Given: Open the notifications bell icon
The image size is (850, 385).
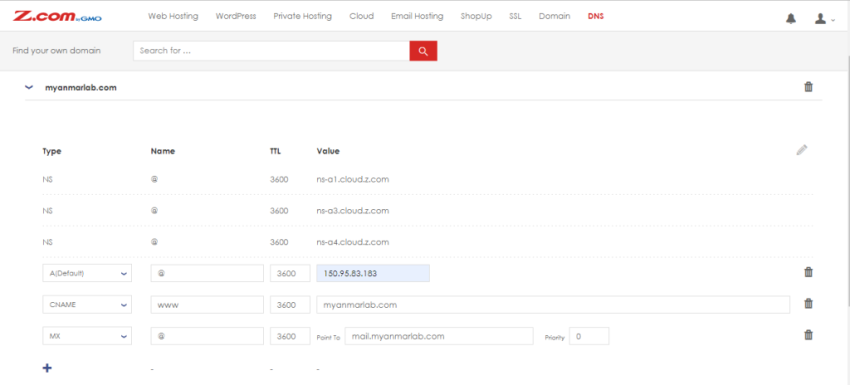Looking at the screenshot, I should point(791,18).
